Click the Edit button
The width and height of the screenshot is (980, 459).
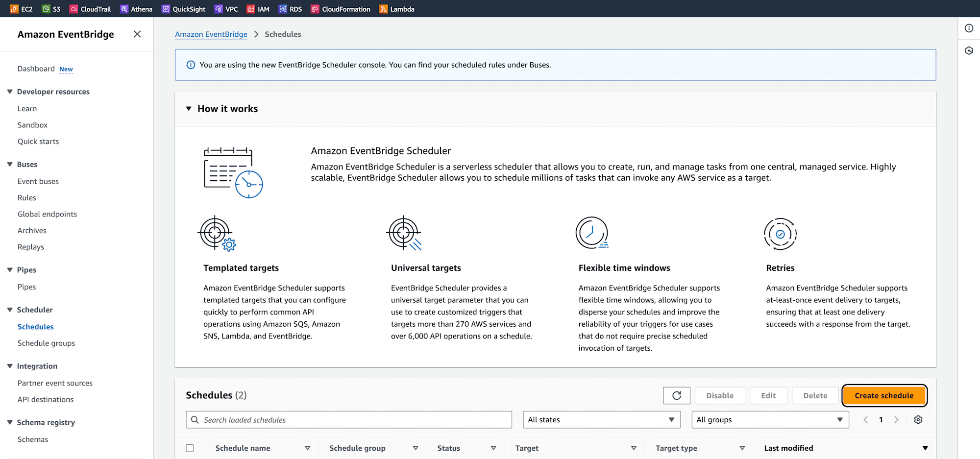tap(768, 395)
